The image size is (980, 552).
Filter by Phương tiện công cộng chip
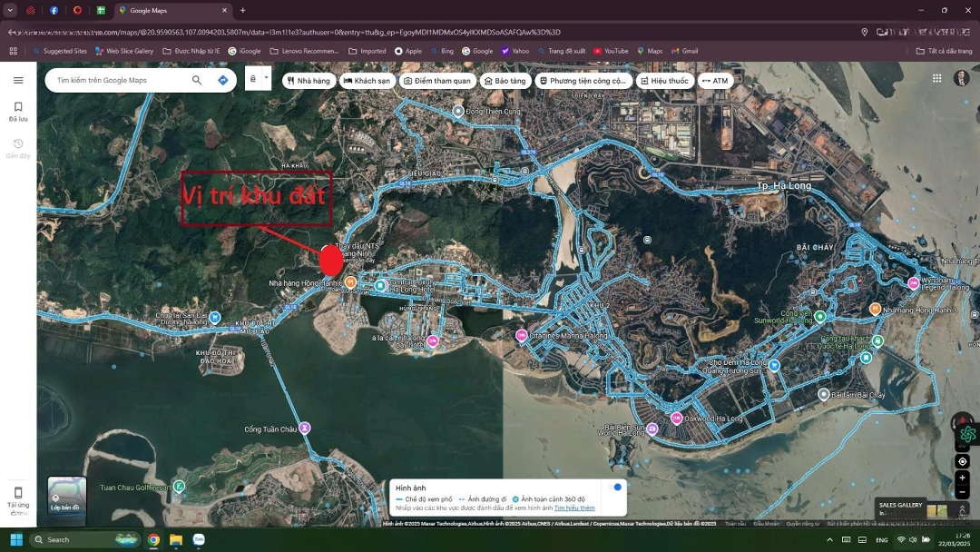(x=583, y=81)
